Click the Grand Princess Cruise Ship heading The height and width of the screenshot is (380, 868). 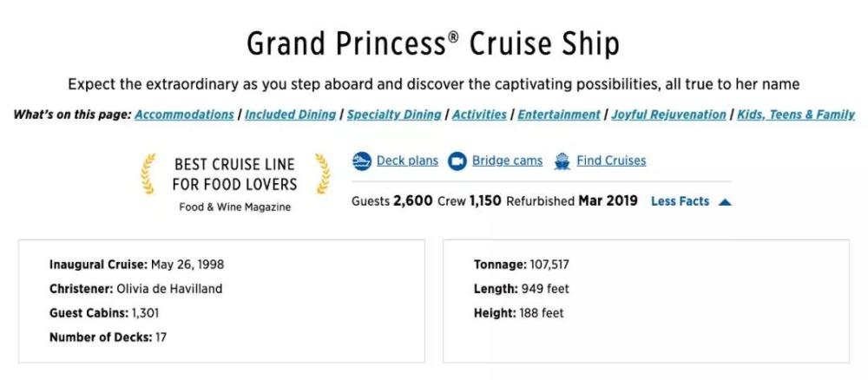click(433, 43)
